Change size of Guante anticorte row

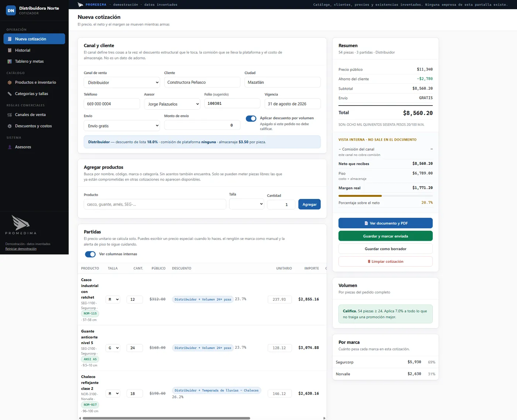[x=113, y=348]
